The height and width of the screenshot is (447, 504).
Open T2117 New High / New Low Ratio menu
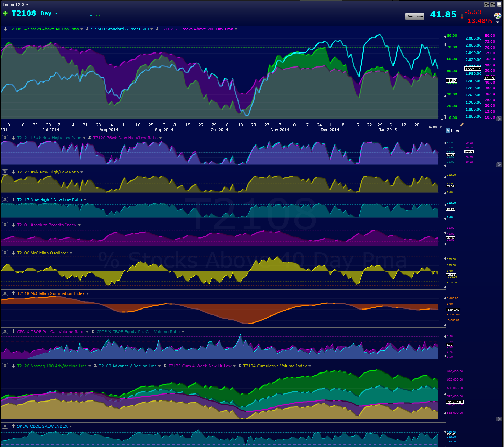pyautogui.click(x=85, y=200)
